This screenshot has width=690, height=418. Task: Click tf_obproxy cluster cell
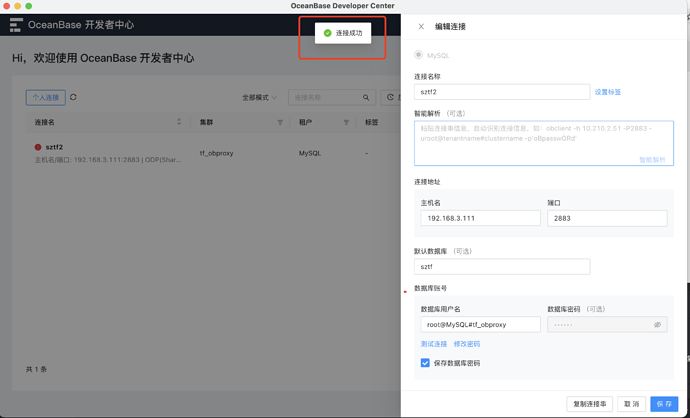coord(217,153)
